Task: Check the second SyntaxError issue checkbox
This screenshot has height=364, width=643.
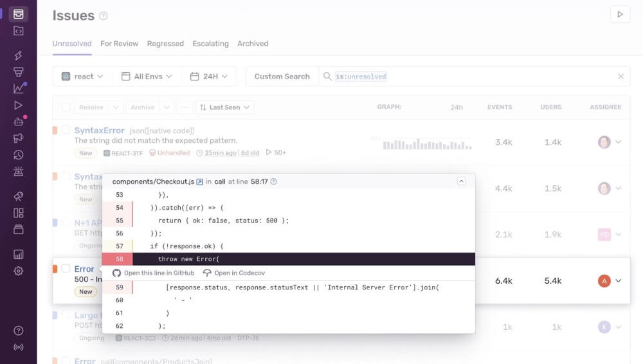Action: (x=66, y=176)
